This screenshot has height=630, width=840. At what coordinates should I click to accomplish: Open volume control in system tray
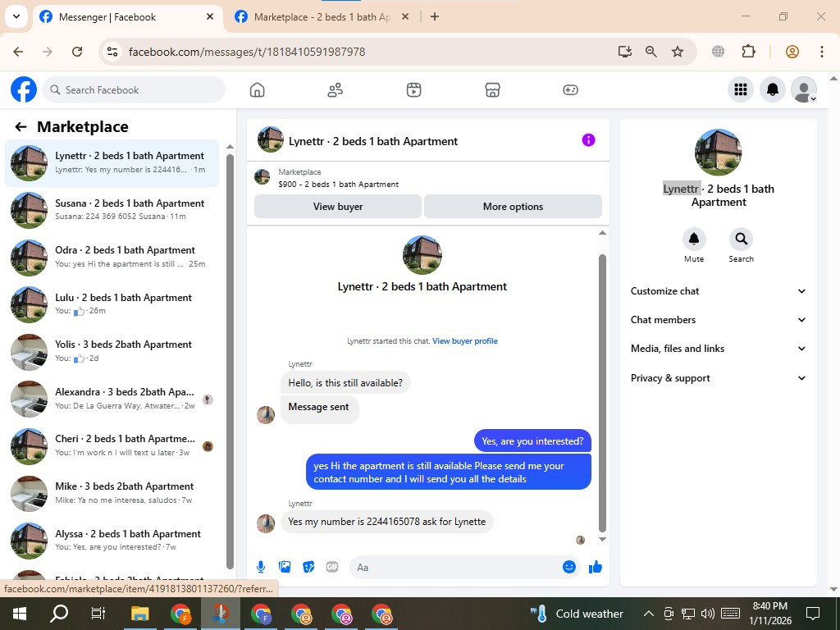[x=708, y=614]
